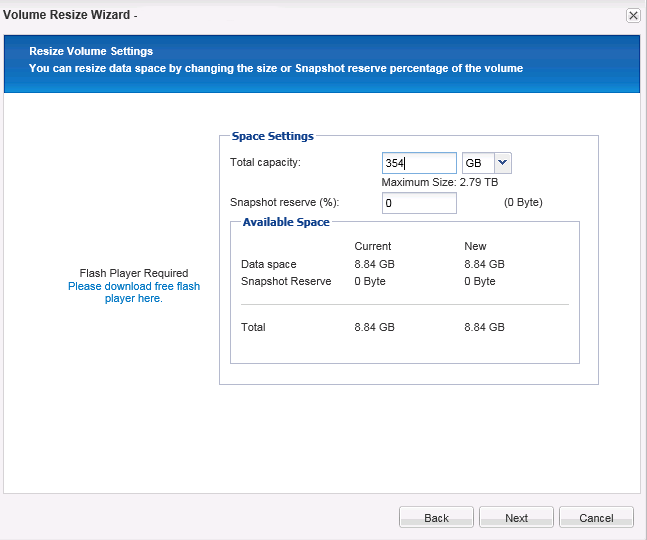Click the Resize Volume Settings banner title

(91, 51)
